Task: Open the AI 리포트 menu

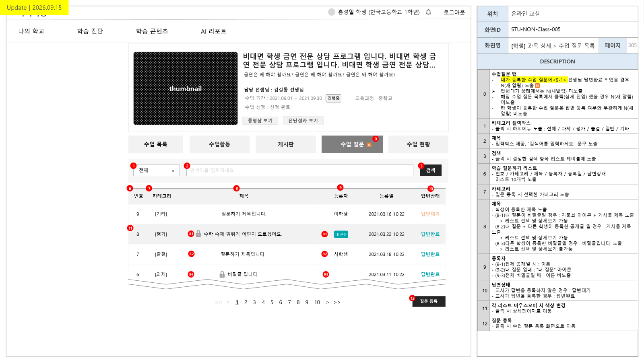Action: [x=213, y=31]
